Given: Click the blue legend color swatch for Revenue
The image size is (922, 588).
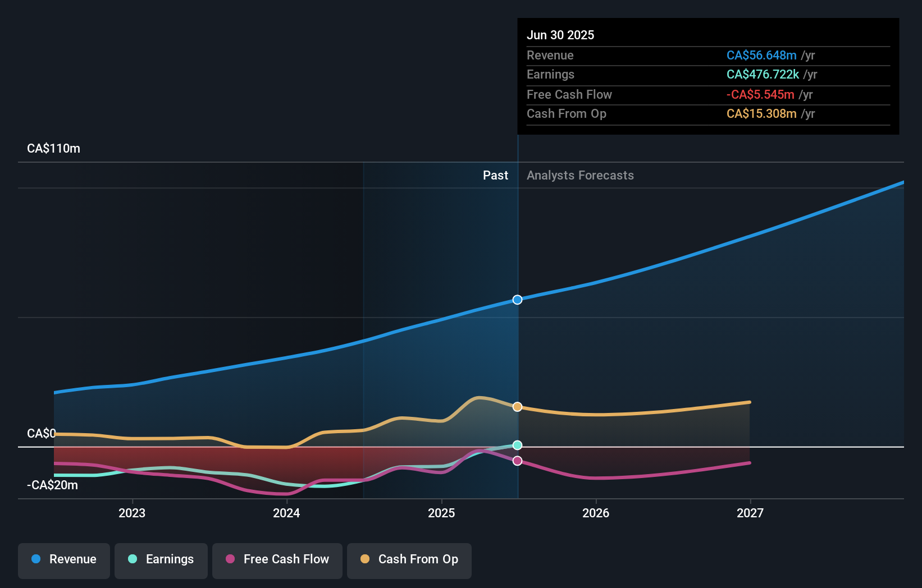Looking at the screenshot, I should (36, 559).
